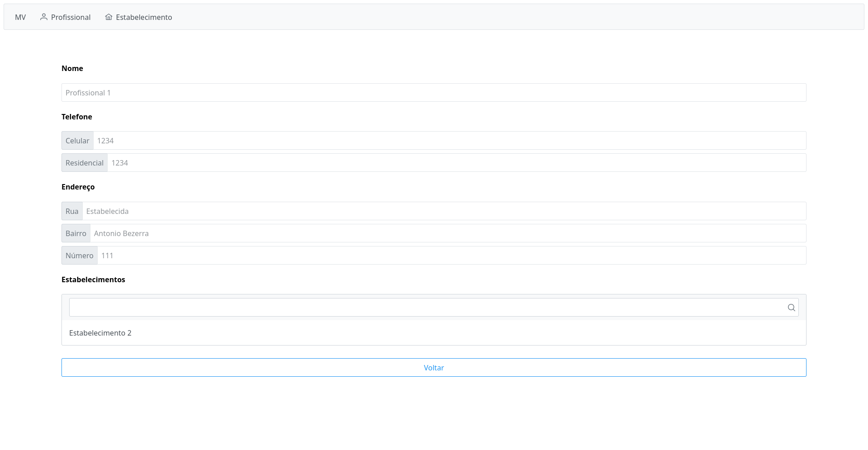This screenshot has height=450, width=868.
Task: Click the Residencial label addon
Action: click(85, 163)
